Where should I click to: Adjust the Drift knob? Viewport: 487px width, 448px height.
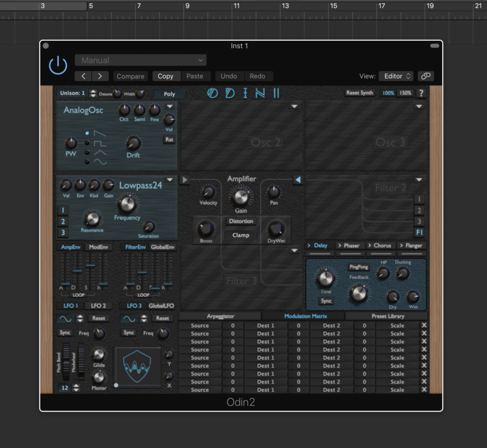click(x=133, y=143)
